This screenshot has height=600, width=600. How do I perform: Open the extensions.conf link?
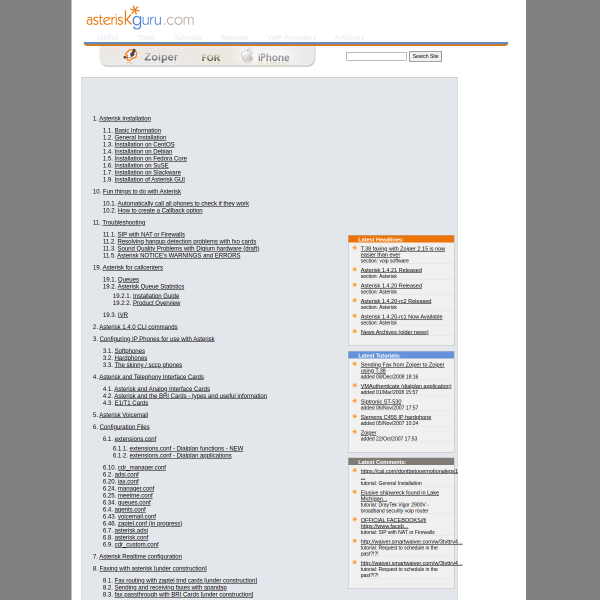[x=135, y=439]
